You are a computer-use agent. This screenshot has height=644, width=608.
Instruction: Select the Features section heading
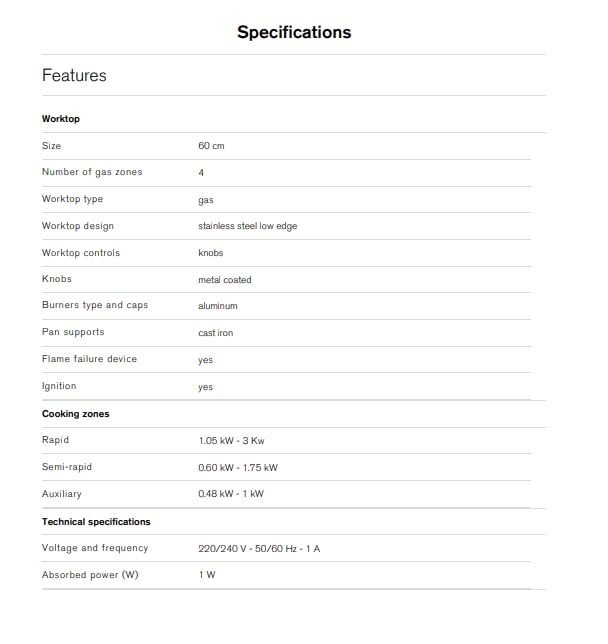(74, 76)
